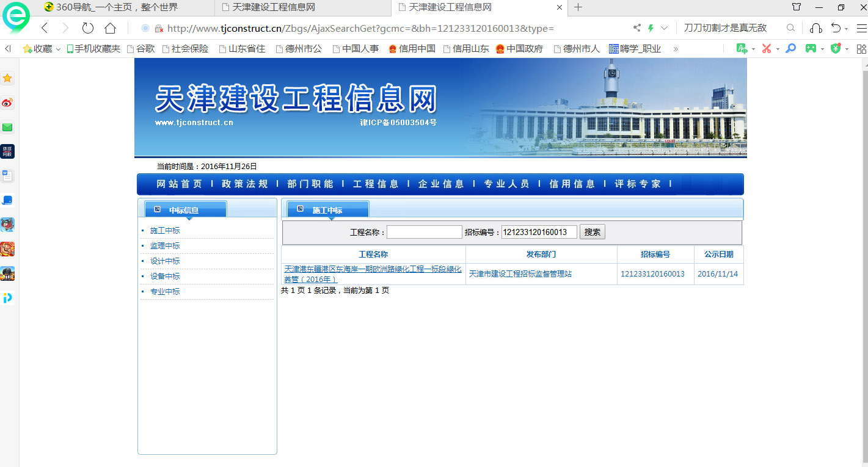Open 手机收藏夹 bookmark
Image resolution: width=868 pixels, height=467 pixels.
point(93,48)
